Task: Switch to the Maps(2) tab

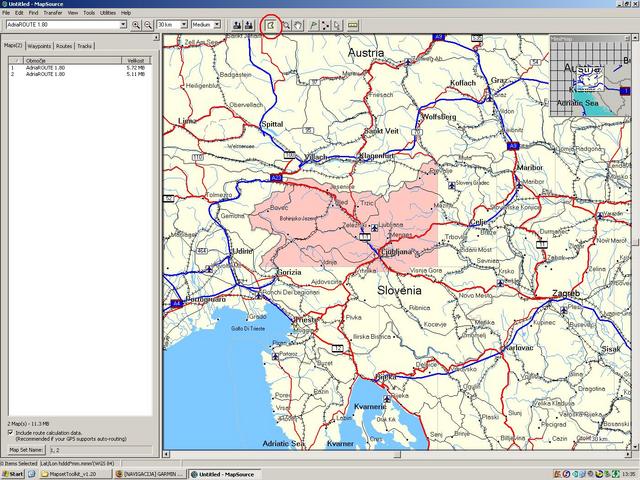Action: pyautogui.click(x=13, y=45)
